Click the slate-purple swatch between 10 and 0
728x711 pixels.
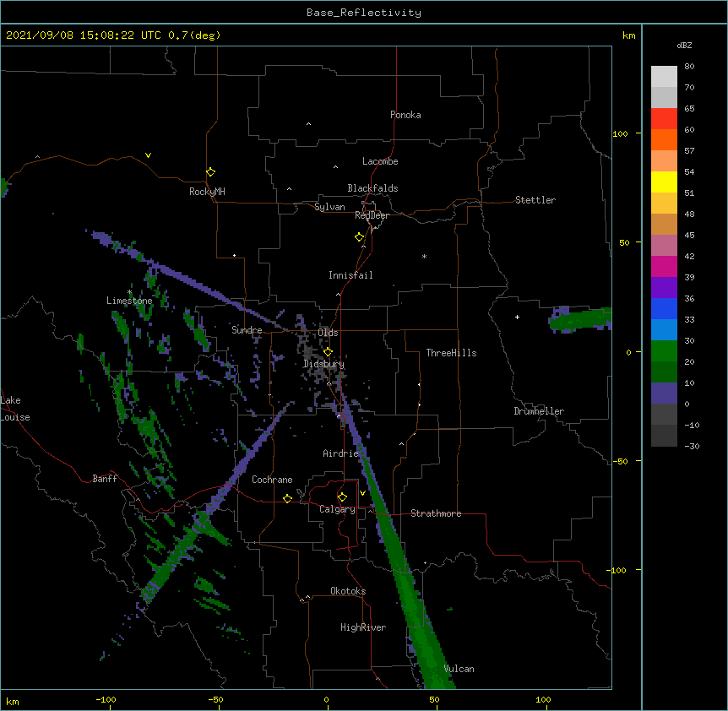[x=664, y=393]
